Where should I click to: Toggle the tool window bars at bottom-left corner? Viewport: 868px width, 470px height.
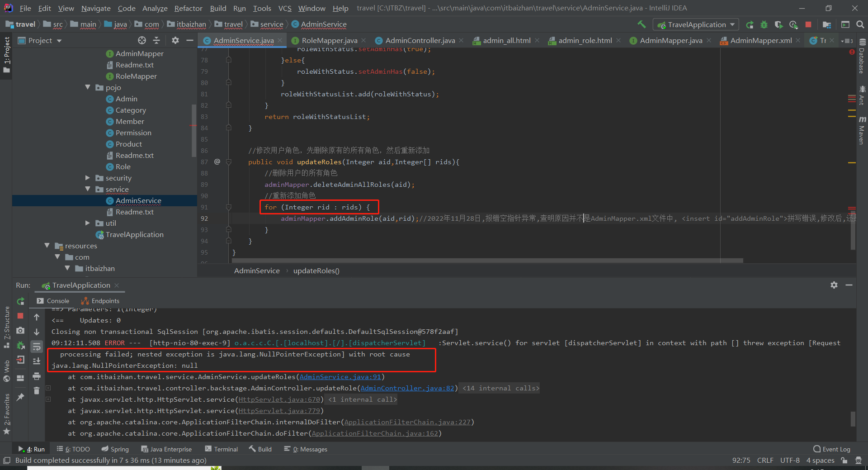click(6, 461)
